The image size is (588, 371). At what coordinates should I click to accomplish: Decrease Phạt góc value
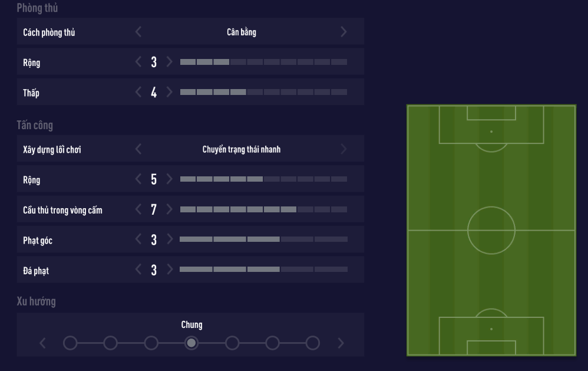pos(138,239)
